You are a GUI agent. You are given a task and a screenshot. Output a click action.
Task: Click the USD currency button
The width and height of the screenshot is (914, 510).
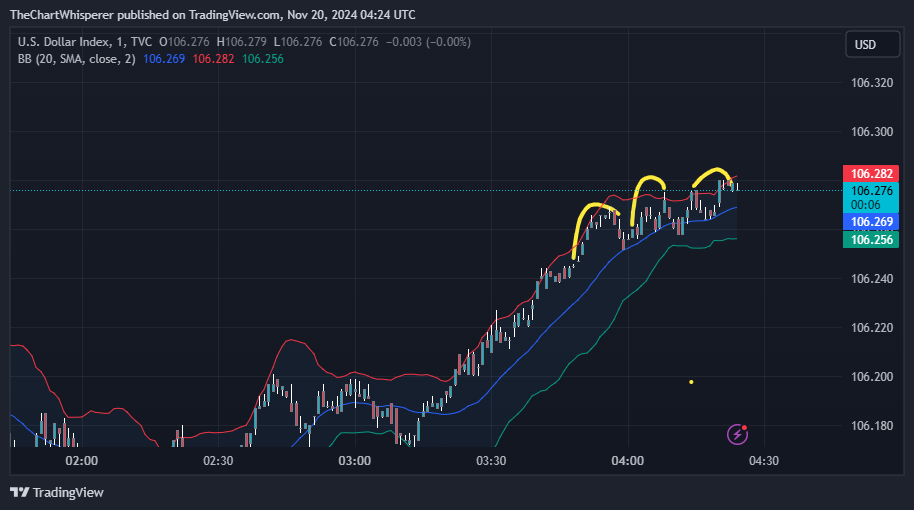[873, 45]
